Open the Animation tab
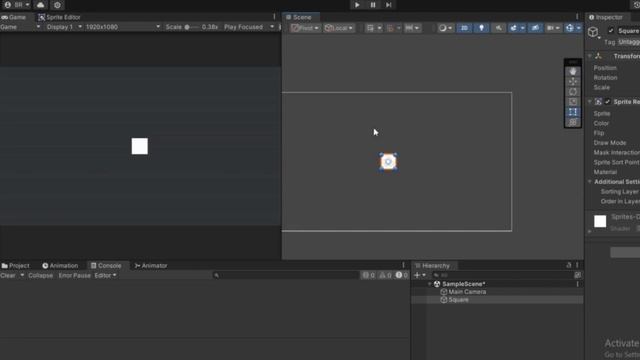 [x=60, y=266]
